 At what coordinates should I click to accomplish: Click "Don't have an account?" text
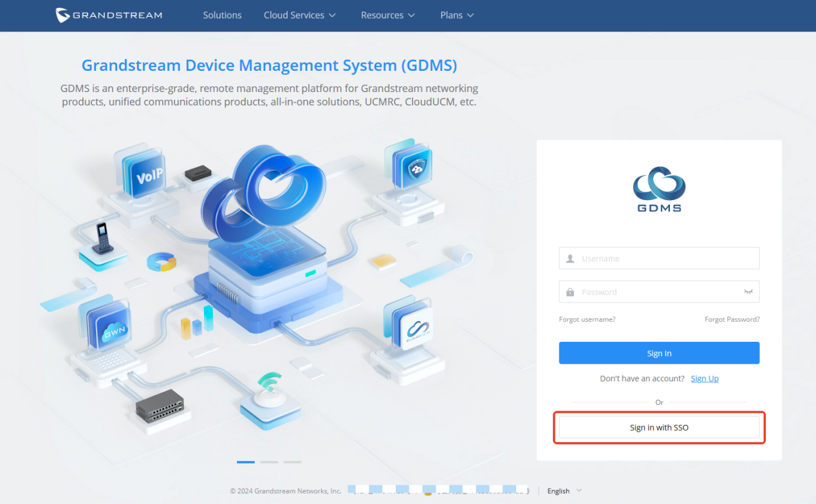(x=642, y=378)
